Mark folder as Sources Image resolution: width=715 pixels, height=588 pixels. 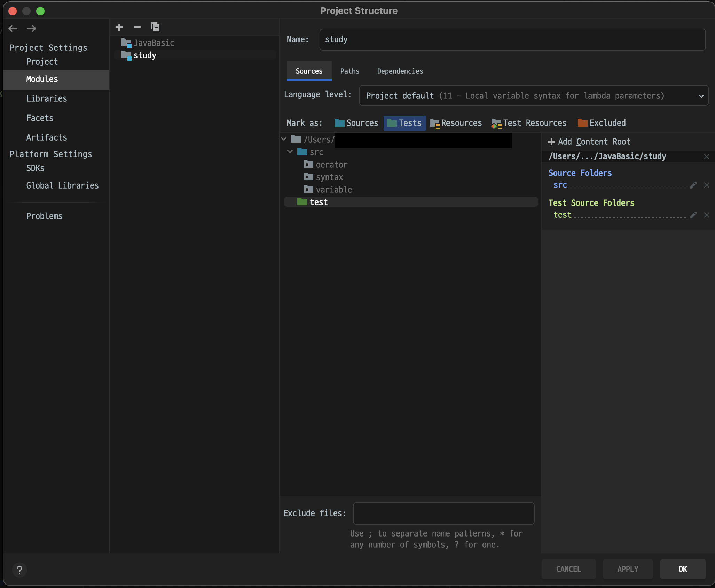point(356,123)
